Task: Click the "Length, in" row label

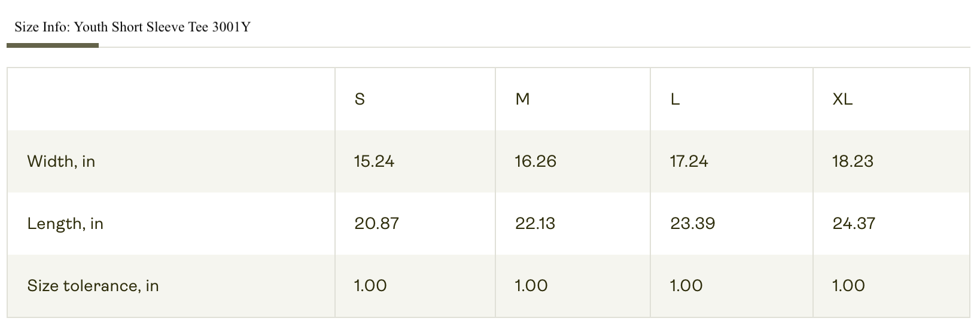Action: tap(65, 224)
